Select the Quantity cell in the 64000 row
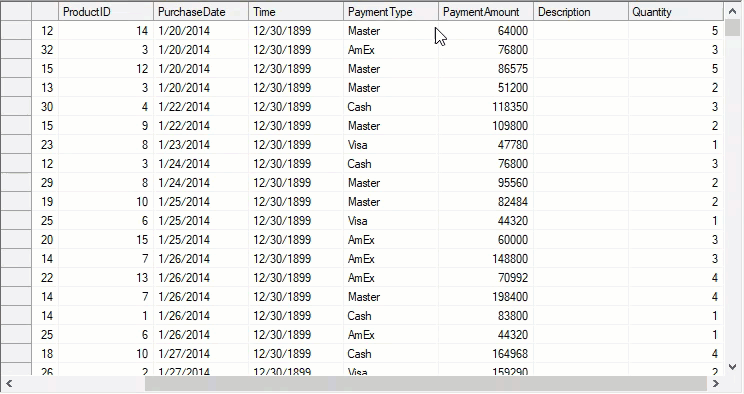 coord(676,31)
